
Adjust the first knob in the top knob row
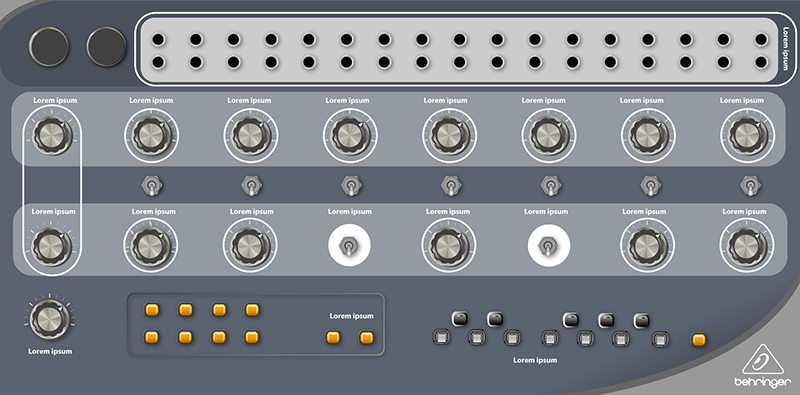[53, 136]
